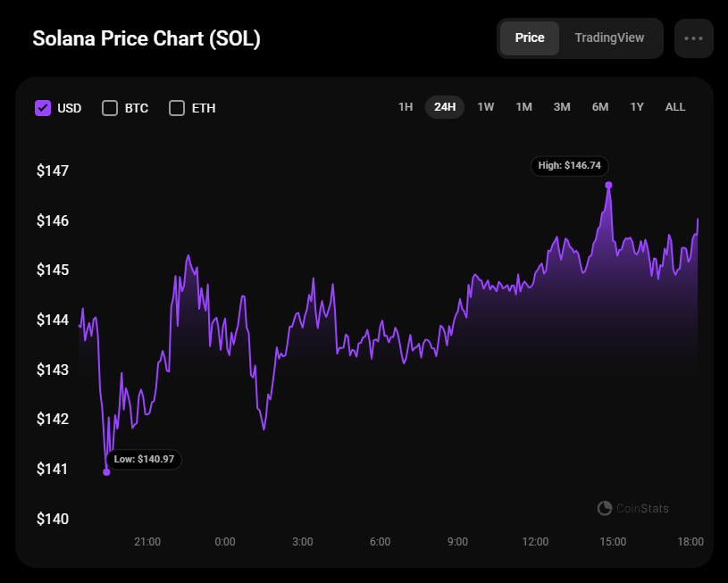
Task: Select the 1Y time range
Action: (x=637, y=107)
